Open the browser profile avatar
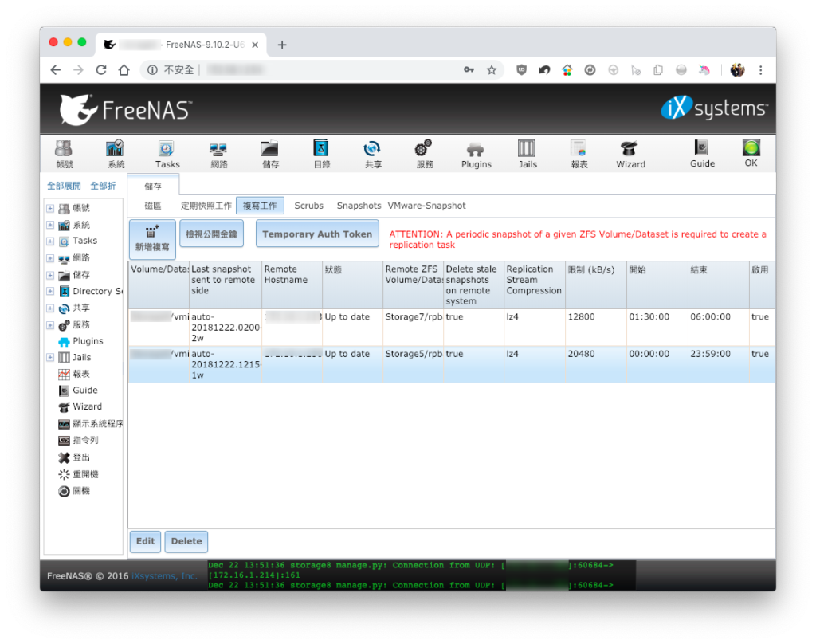816x644 pixels. tap(737, 70)
